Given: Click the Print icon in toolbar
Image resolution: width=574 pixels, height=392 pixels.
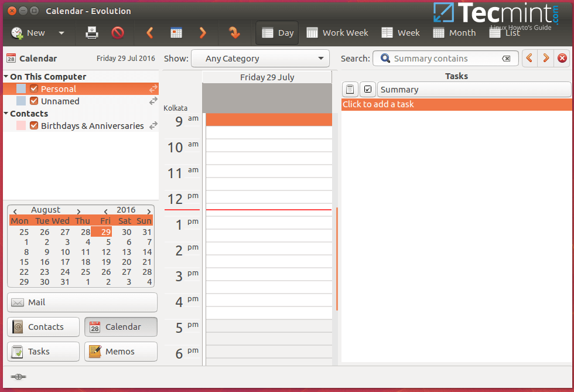Looking at the screenshot, I should point(92,33).
